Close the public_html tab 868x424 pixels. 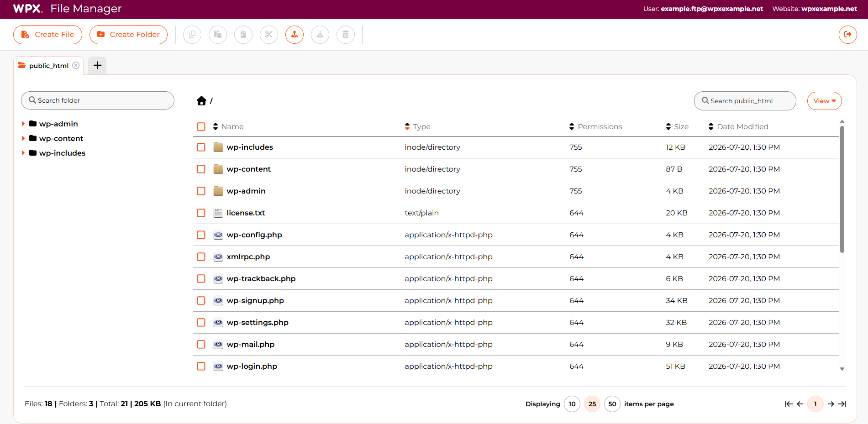click(76, 65)
